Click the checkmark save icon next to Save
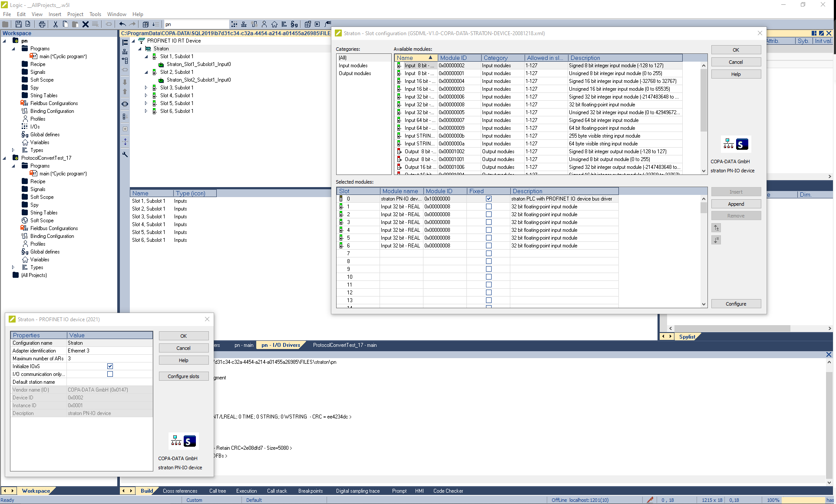Viewport: 836px width, 504px height. (28, 24)
